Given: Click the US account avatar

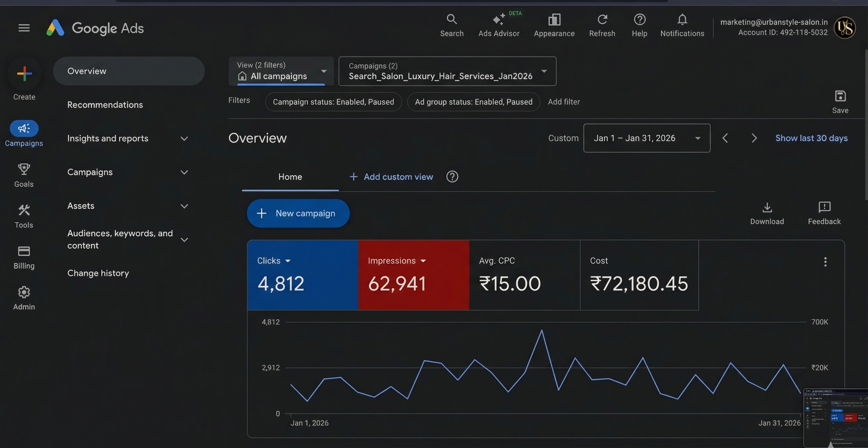Looking at the screenshot, I should click(x=844, y=27).
